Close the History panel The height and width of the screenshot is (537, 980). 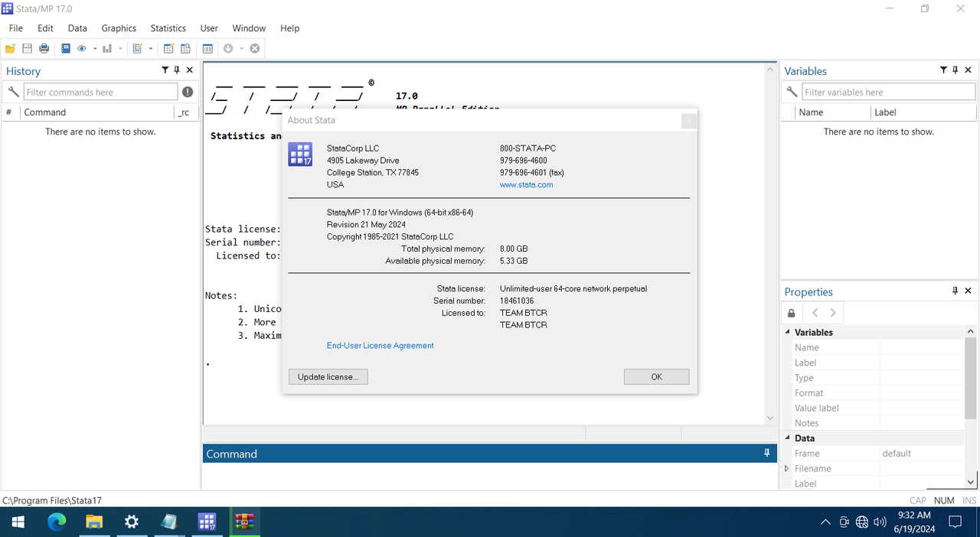[190, 70]
